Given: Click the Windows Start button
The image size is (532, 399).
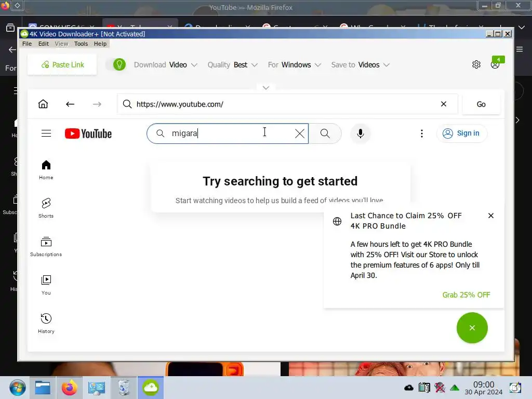Looking at the screenshot, I should coord(17,388).
